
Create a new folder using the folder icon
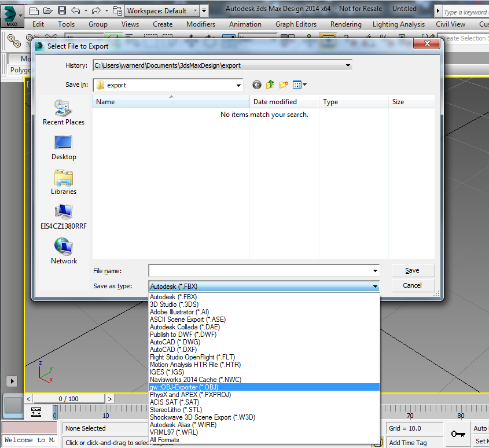[284, 85]
